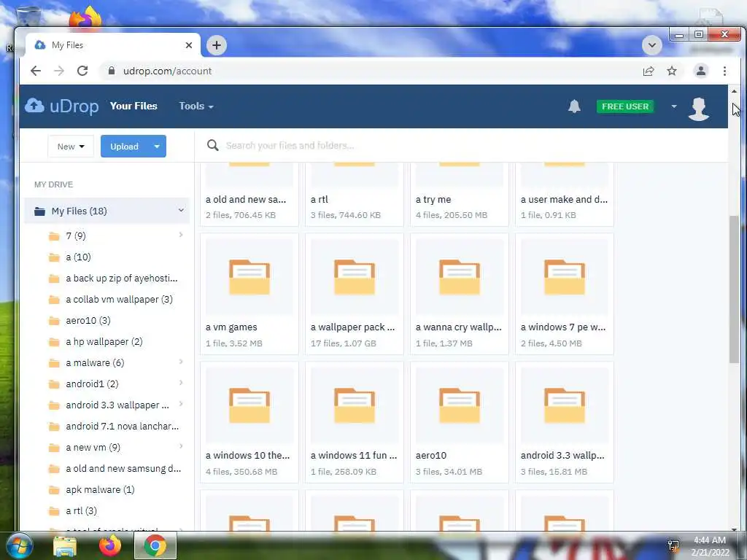Expand the 'android1 (2)' folder chevron
747x560 pixels.
click(181, 382)
